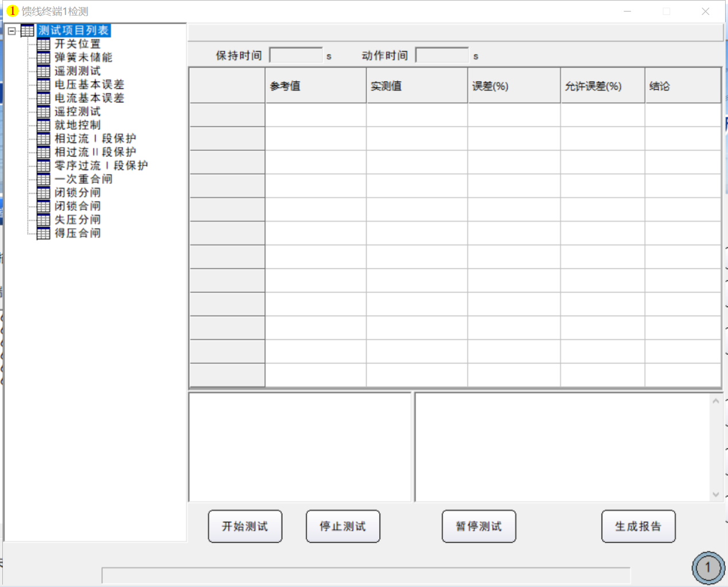Select 相过流 I 段保护 test item

(x=95, y=139)
